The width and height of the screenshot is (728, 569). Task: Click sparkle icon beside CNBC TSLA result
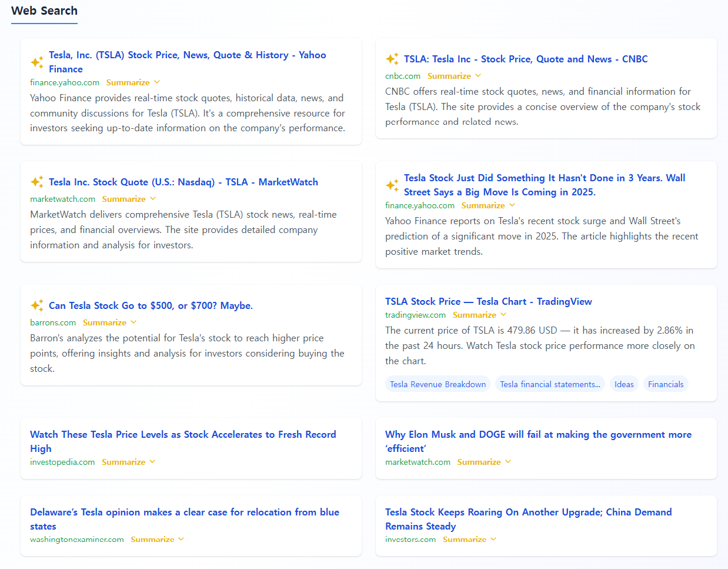[392, 59]
